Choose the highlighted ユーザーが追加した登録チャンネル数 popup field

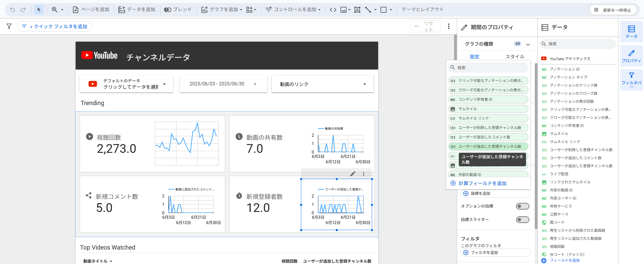tap(488, 146)
